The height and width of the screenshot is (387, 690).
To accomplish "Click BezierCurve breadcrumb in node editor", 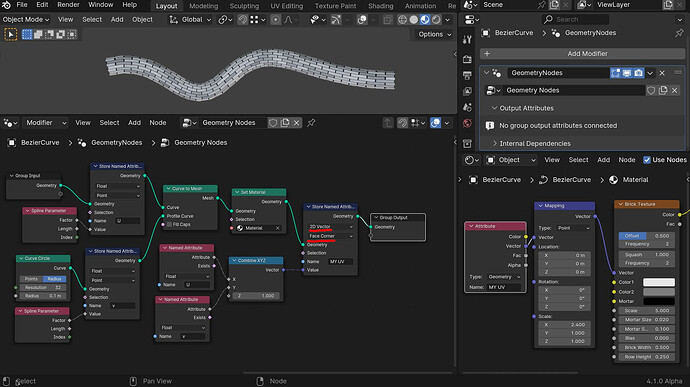I will pos(40,143).
